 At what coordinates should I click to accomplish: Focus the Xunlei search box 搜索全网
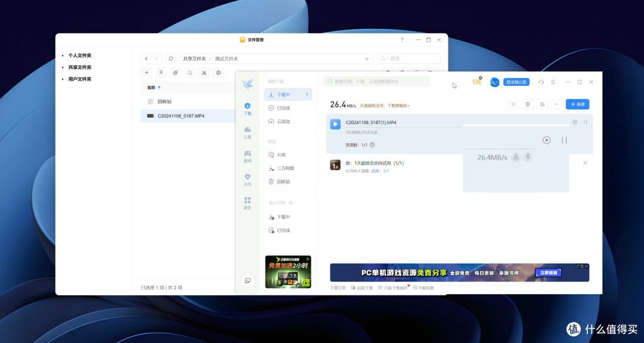377,81
